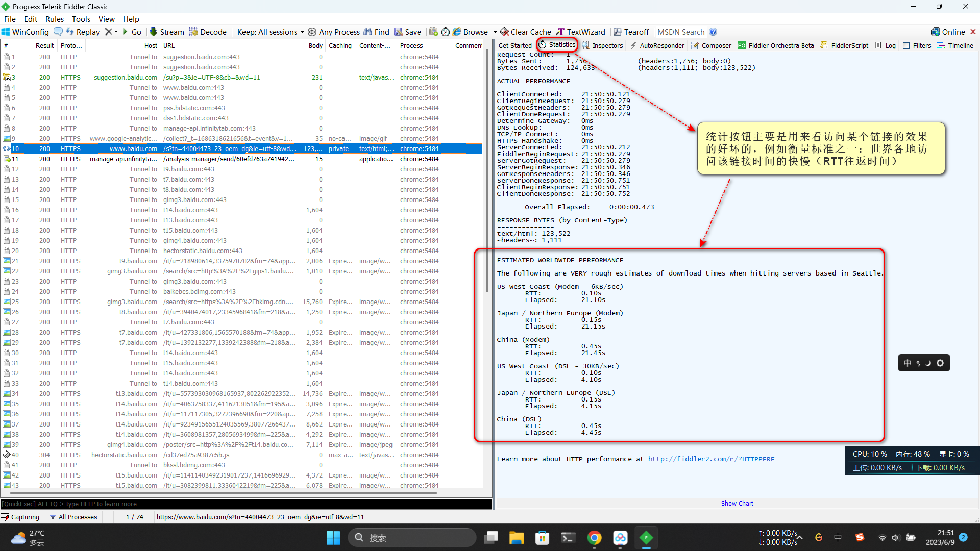This screenshot has height=551, width=980.
Task: Select session 11 manage-api.infinityta row
Action: pos(242,159)
